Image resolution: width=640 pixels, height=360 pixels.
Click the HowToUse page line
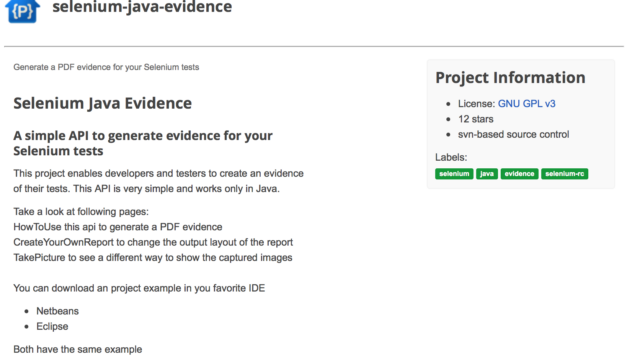118,227
